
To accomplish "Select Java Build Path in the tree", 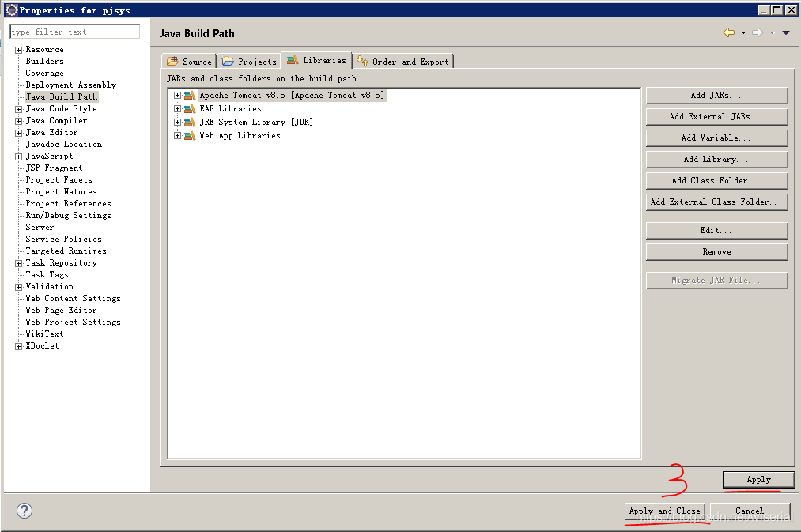I will [x=62, y=97].
